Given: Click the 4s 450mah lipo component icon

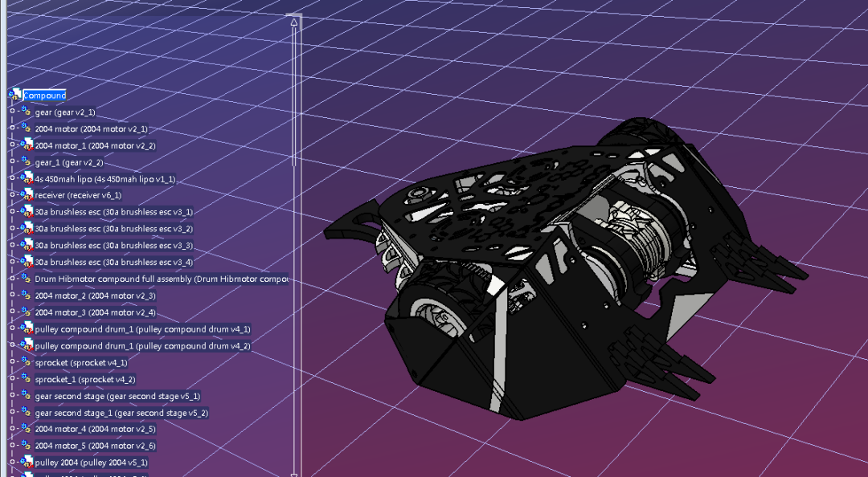Looking at the screenshot, I should 26,178.
